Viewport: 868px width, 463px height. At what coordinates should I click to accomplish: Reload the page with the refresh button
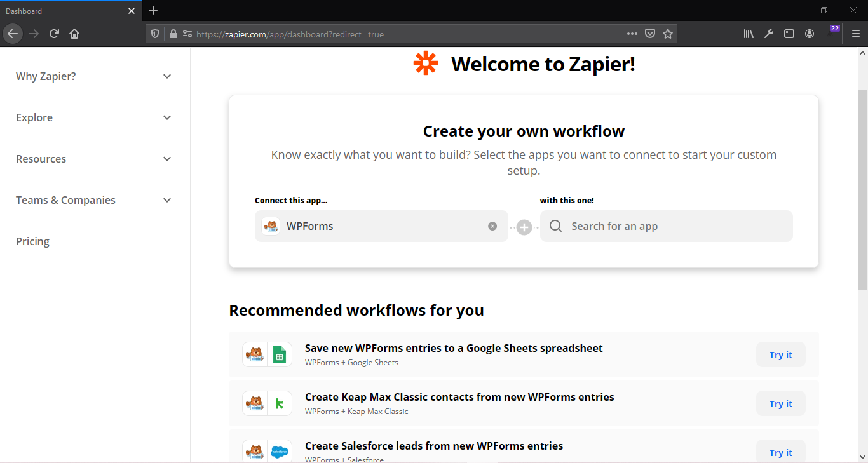point(55,34)
